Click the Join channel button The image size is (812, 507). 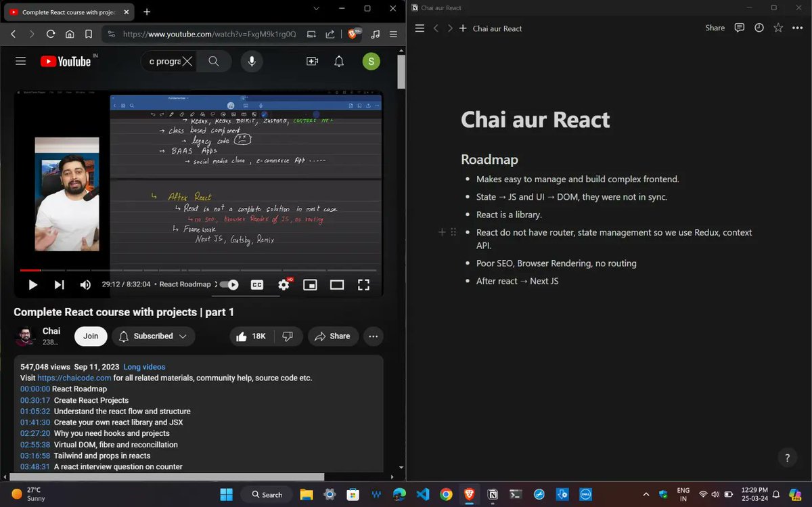coord(91,336)
